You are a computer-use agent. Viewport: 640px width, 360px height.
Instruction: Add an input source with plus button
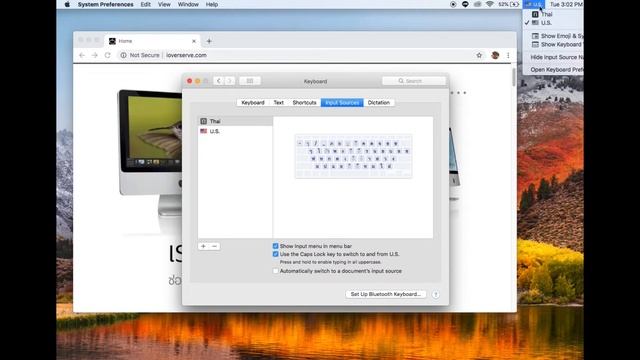point(203,247)
